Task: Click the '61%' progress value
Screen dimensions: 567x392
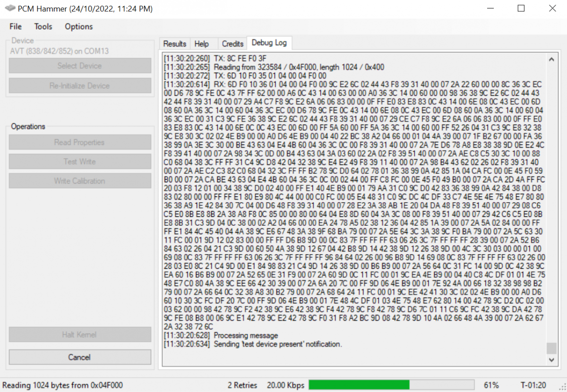Action: coord(491,385)
